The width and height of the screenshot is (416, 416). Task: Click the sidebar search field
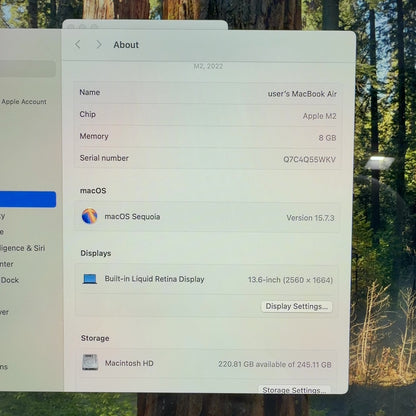[28, 69]
